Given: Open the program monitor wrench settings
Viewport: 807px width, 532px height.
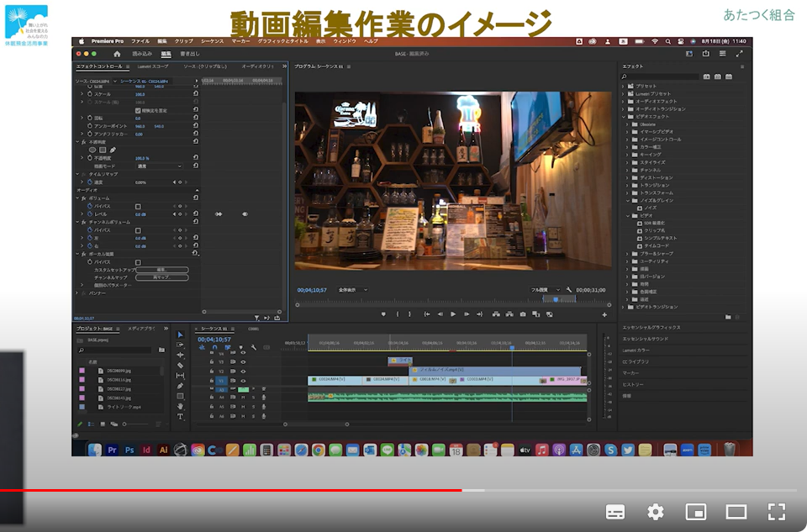Looking at the screenshot, I should 569,290.
